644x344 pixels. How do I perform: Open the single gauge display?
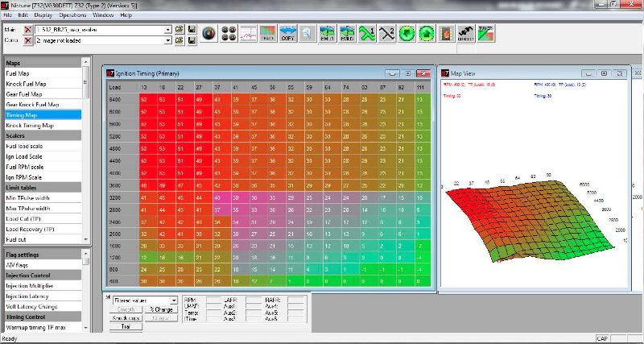pos(209,33)
